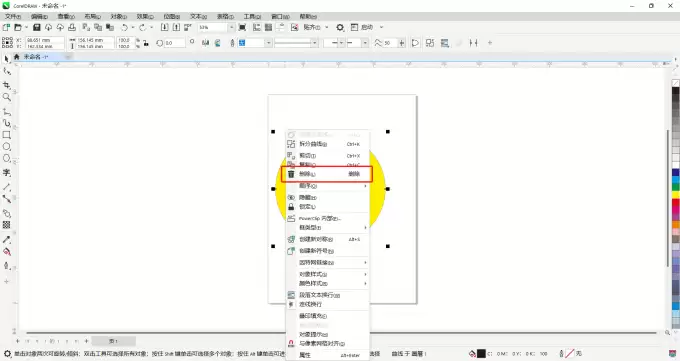Screen dimensions: 680x361
Task: Choose 属性 Properties in context menu
Action: tap(327, 355)
